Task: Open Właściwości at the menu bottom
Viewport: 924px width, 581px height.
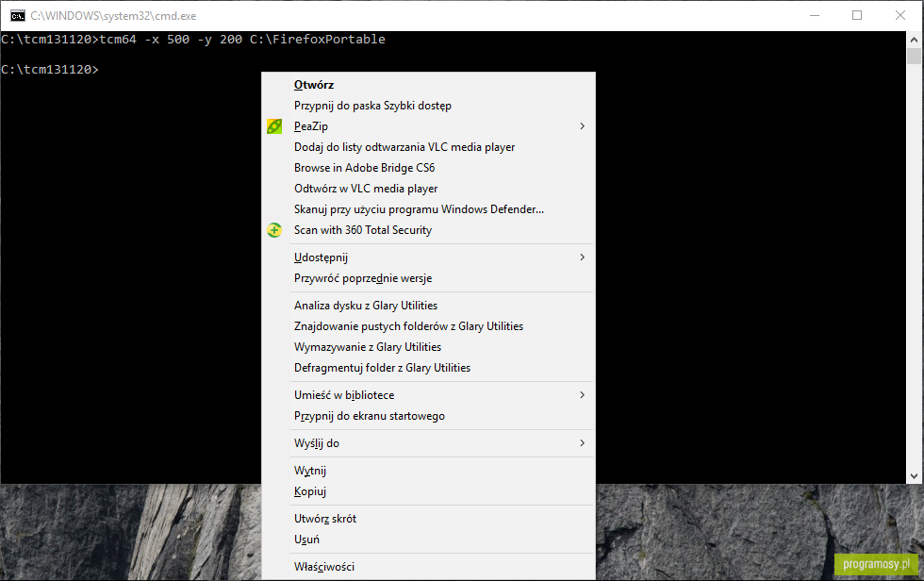Action: tap(428, 567)
